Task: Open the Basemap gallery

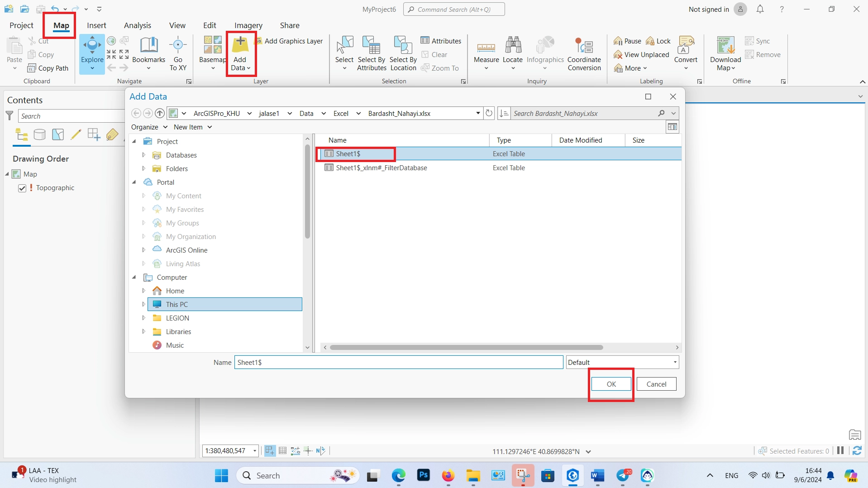Action: 212,53
